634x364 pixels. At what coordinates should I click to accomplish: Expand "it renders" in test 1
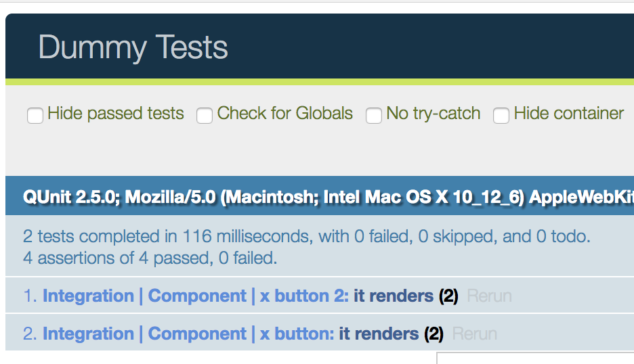[x=393, y=296]
